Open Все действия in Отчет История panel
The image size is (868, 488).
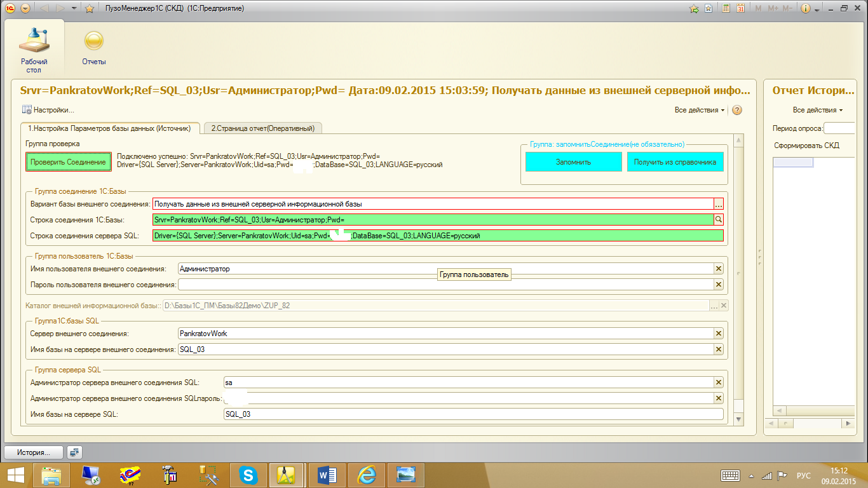point(818,110)
